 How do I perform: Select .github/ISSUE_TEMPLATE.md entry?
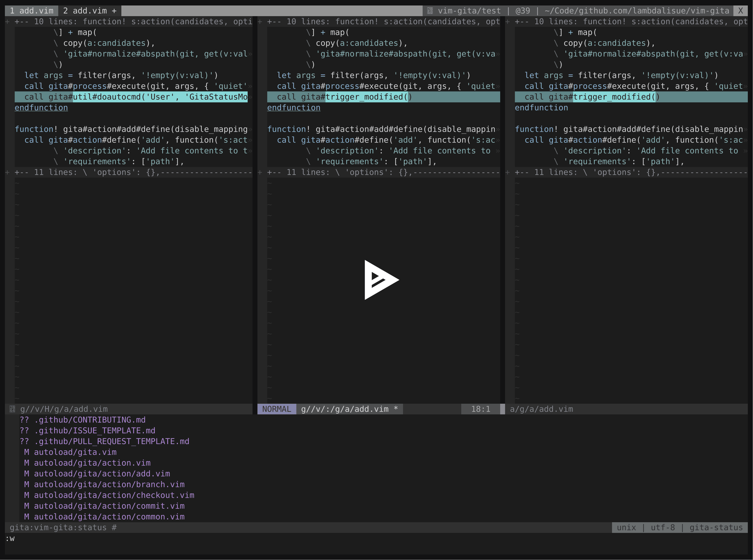tap(87, 431)
